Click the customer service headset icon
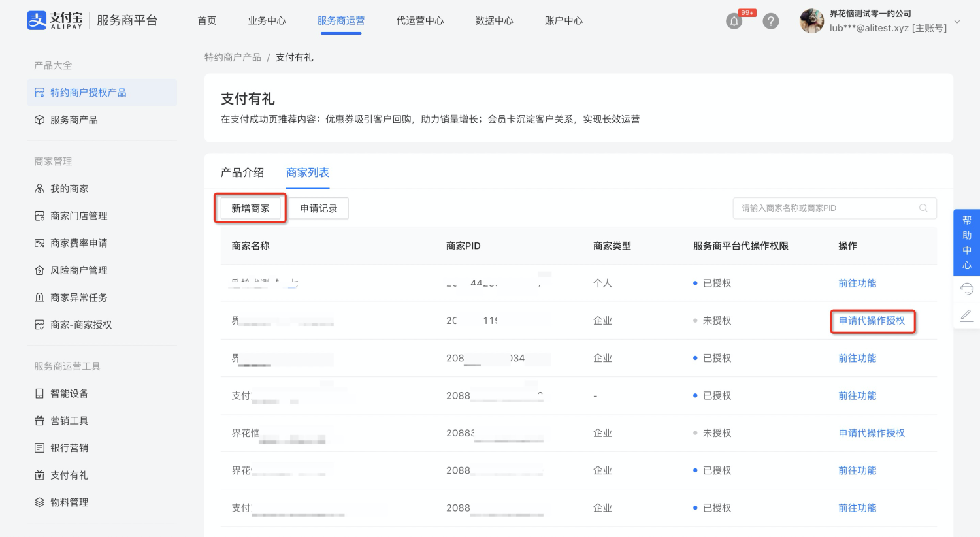Screen dimensions: 980x537 click(x=967, y=289)
